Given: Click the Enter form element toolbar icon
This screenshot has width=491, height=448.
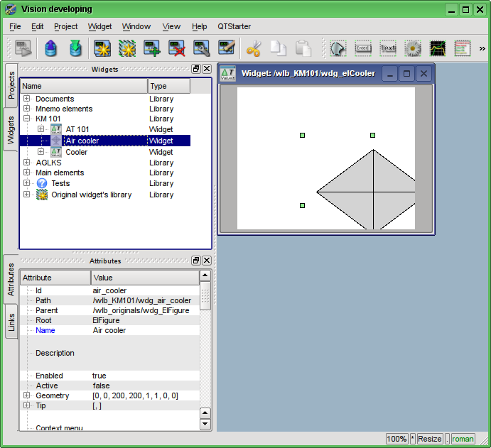Looking at the screenshot, I should (x=363, y=48).
